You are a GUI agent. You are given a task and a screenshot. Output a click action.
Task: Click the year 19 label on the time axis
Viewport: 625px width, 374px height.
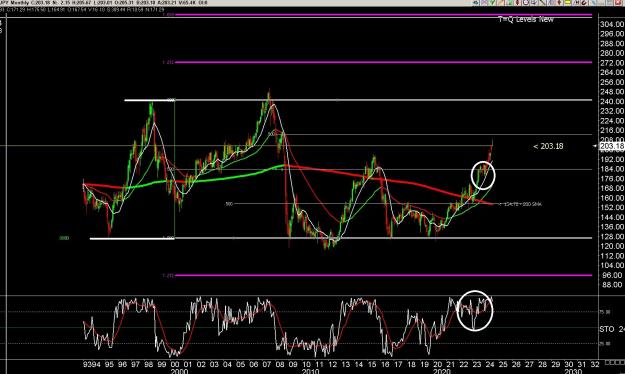pyautogui.click(x=425, y=364)
